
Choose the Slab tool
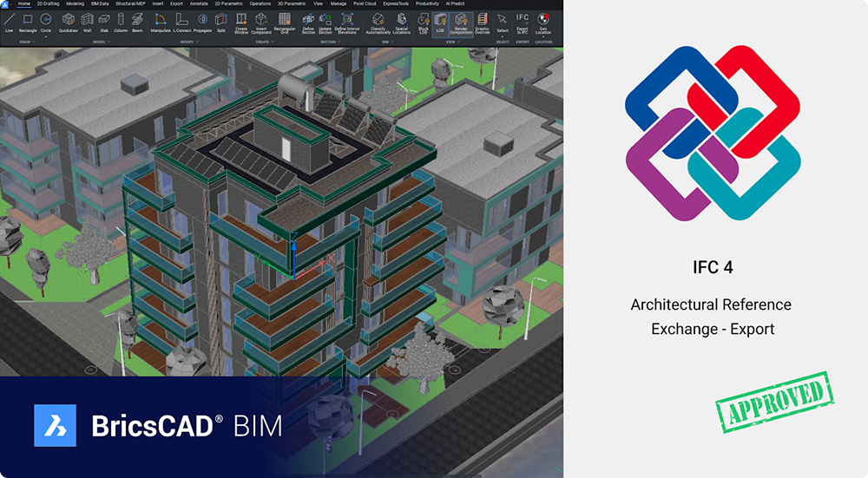click(104, 23)
